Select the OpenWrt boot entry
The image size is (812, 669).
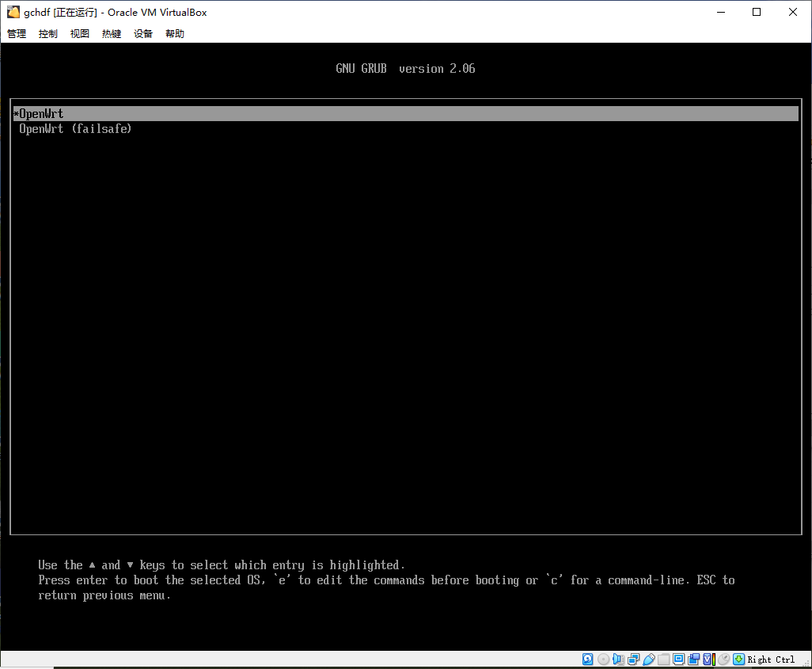click(x=406, y=113)
